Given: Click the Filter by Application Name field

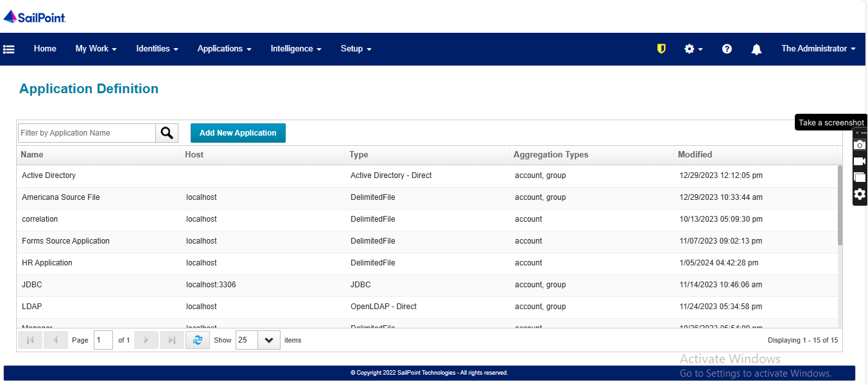Looking at the screenshot, I should 87,133.
